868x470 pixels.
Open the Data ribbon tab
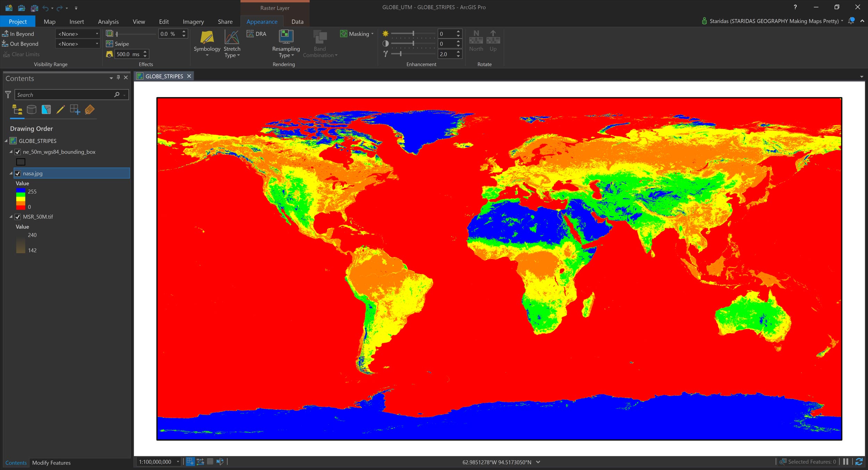[297, 22]
